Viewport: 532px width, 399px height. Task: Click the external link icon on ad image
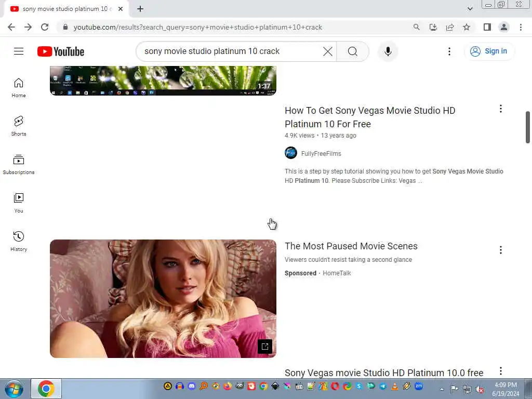pos(264,347)
